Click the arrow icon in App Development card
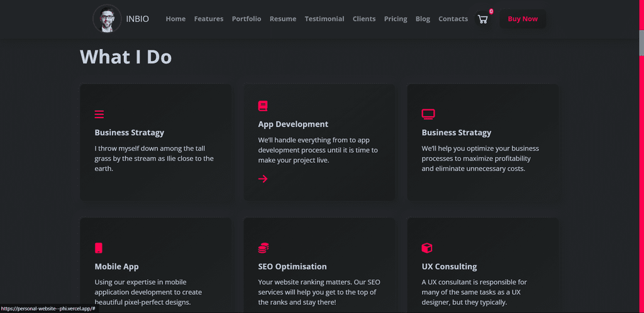This screenshot has height=313, width=644. (263, 178)
